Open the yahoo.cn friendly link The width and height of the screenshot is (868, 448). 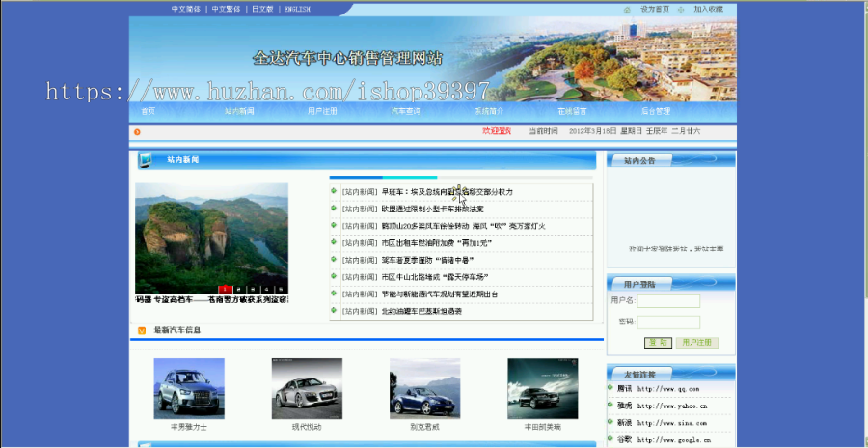(668, 406)
